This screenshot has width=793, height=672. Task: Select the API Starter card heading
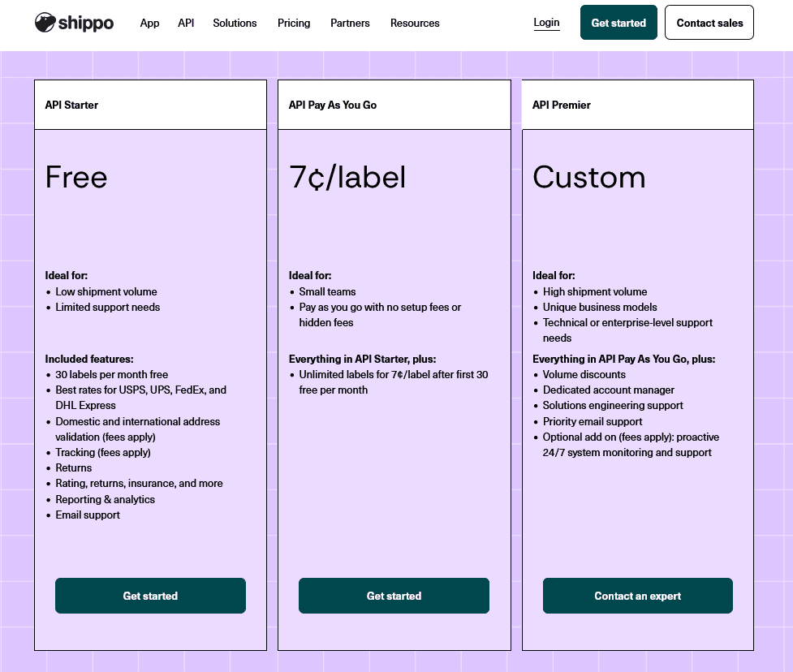point(71,106)
